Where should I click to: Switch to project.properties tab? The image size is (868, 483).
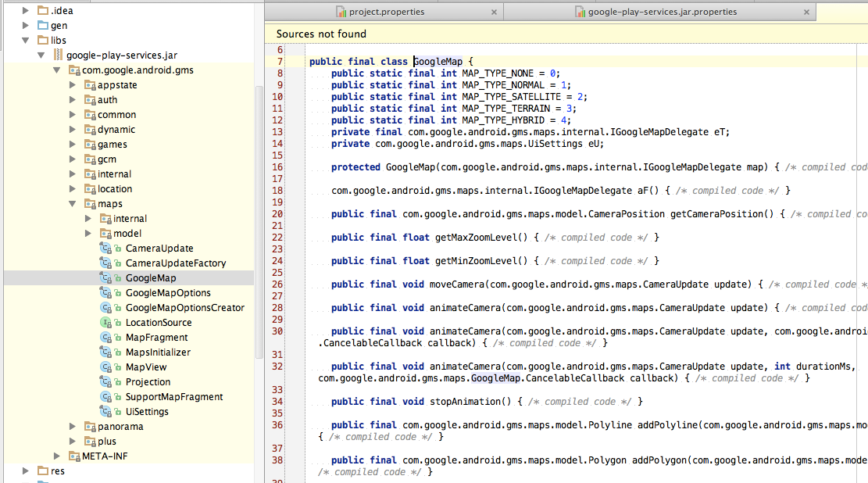(386, 12)
